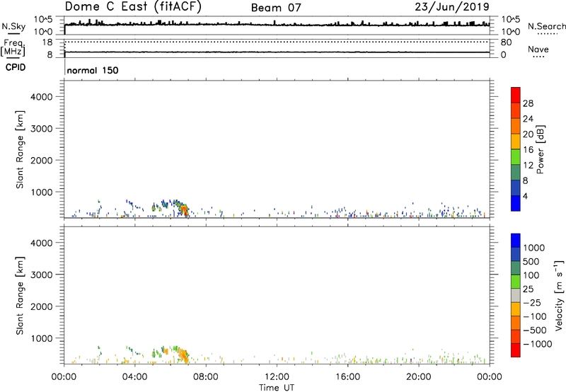Screen dimensions: 566x392
Task: Click the 'Power [dB]' colorbar label
Action: click(541, 149)
